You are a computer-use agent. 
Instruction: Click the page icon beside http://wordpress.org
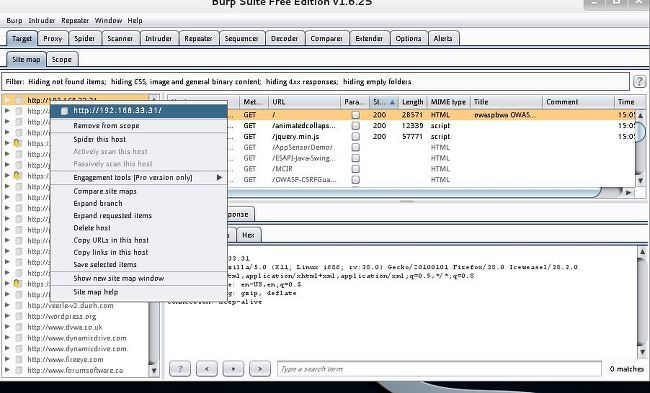coord(19,316)
